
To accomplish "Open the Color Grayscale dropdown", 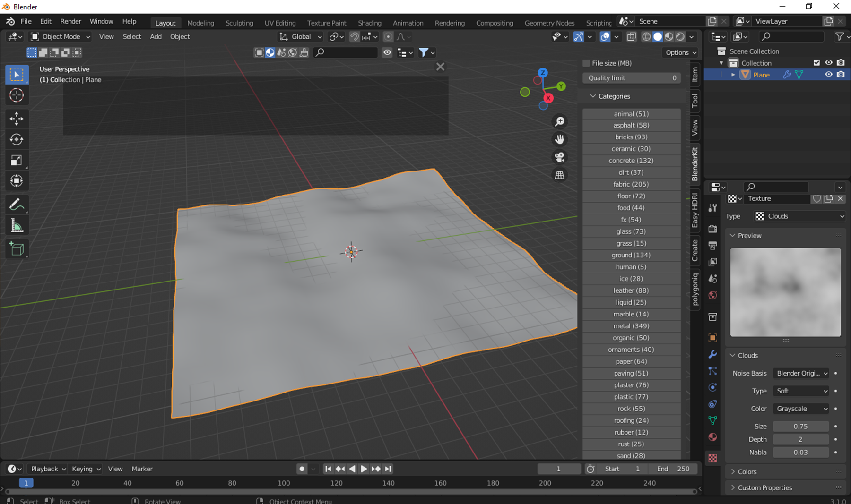I will (x=801, y=409).
